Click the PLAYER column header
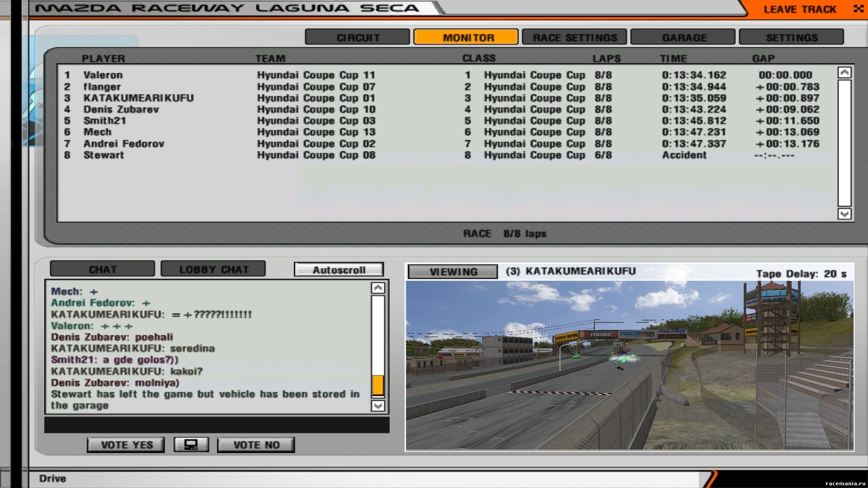The width and height of the screenshot is (868, 488). [x=103, y=58]
